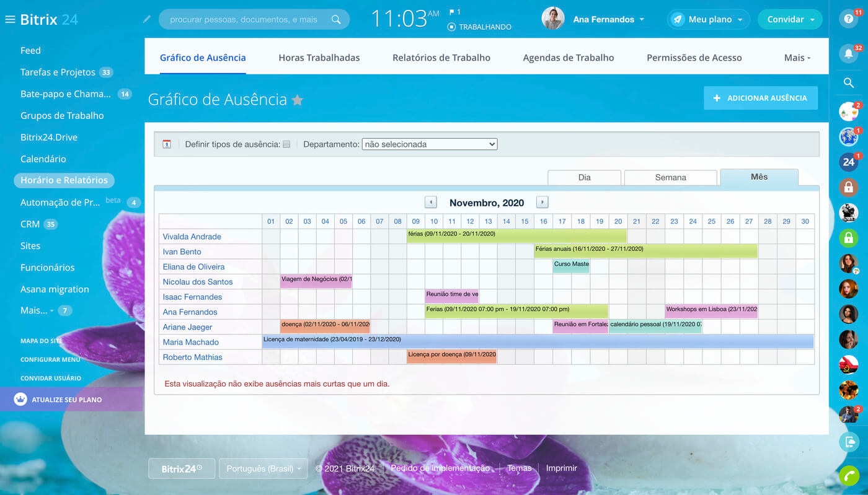Click the hamburger menu icon beside Bitrix 24

(x=10, y=19)
